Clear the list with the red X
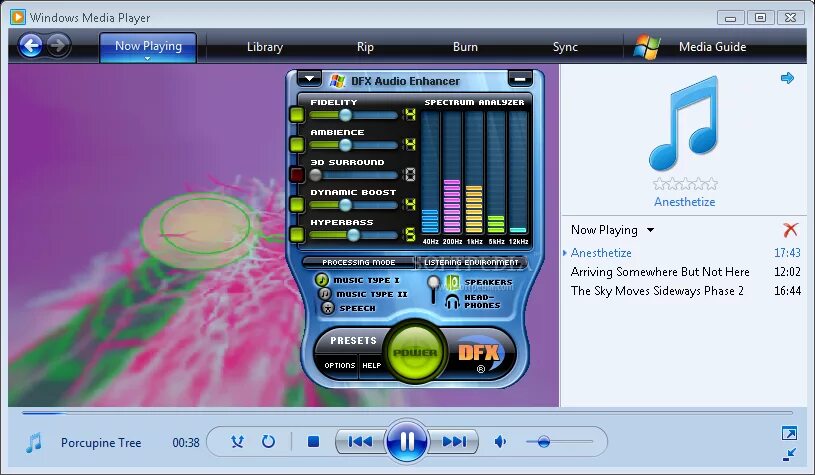Image resolution: width=815 pixels, height=475 pixels. 790,229
